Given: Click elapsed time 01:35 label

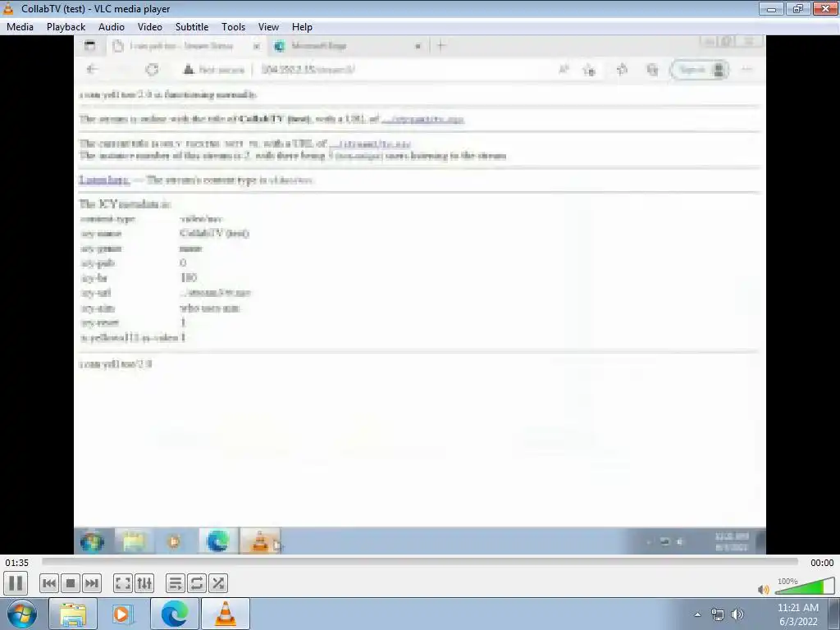Looking at the screenshot, I should click(17, 563).
